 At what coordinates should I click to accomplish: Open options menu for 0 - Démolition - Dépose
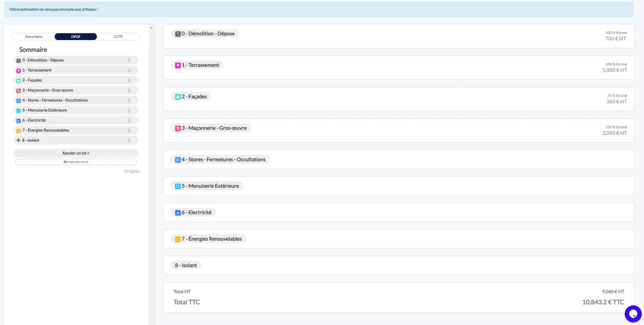point(129,60)
